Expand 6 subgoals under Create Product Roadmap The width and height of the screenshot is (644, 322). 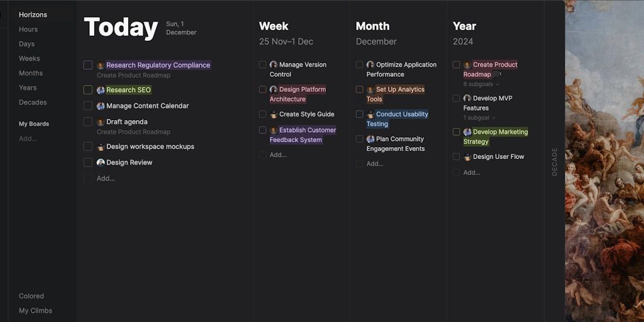(x=481, y=84)
